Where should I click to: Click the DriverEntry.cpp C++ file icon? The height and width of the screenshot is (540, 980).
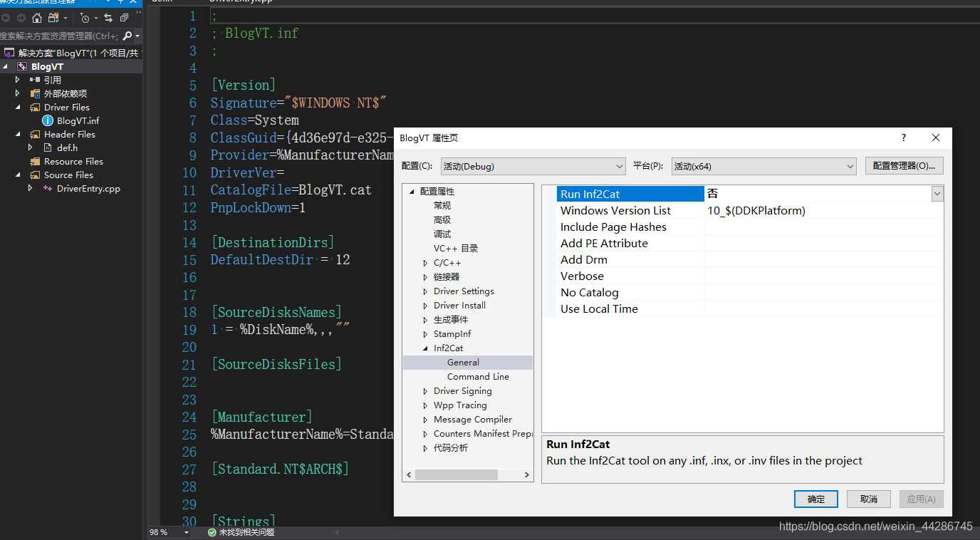[x=48, y=188]
